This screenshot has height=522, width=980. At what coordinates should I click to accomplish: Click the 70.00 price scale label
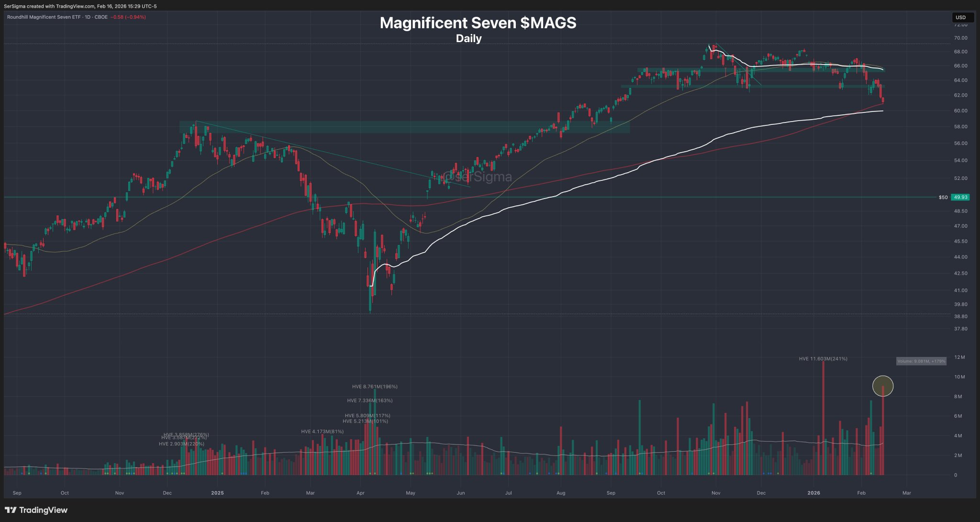tap(960, 38)
